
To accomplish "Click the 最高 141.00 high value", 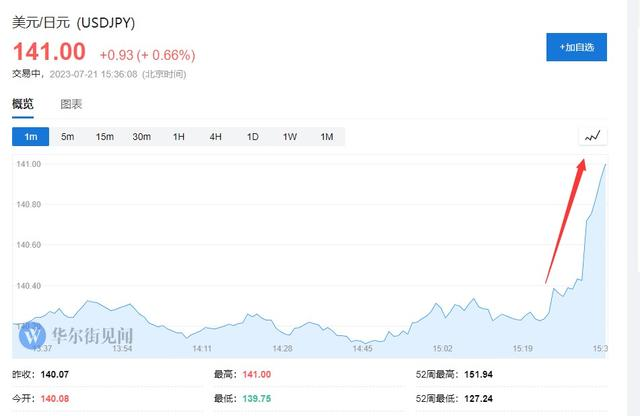I will tap(257, 374).
